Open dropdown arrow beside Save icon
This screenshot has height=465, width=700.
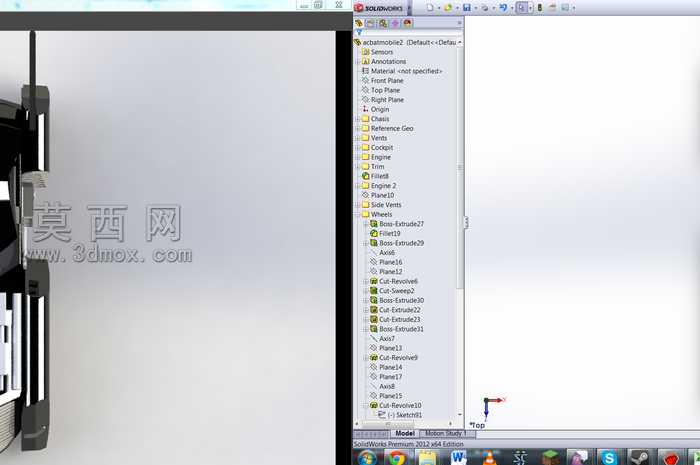(475, 8)
